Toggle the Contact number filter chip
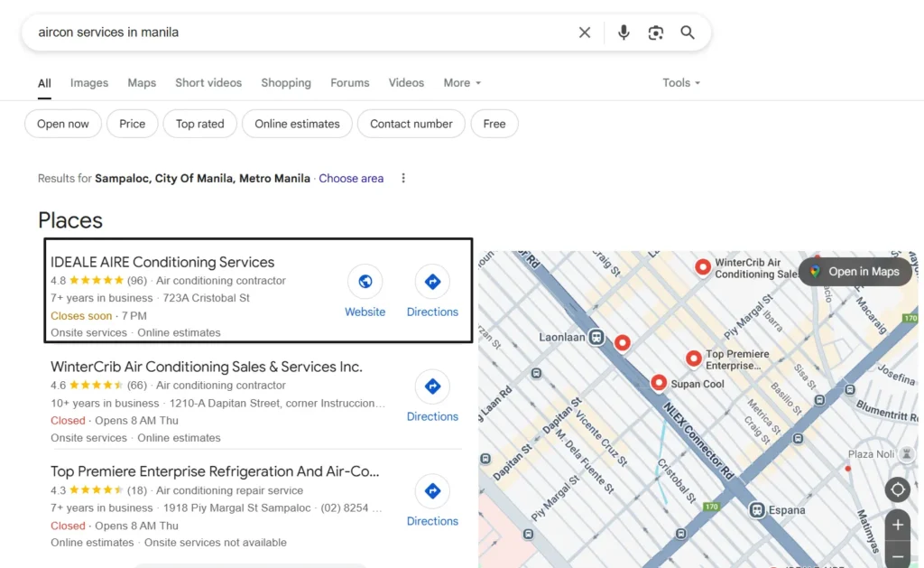The width and height of the screenshot is (924, 568). coord(411,124)
